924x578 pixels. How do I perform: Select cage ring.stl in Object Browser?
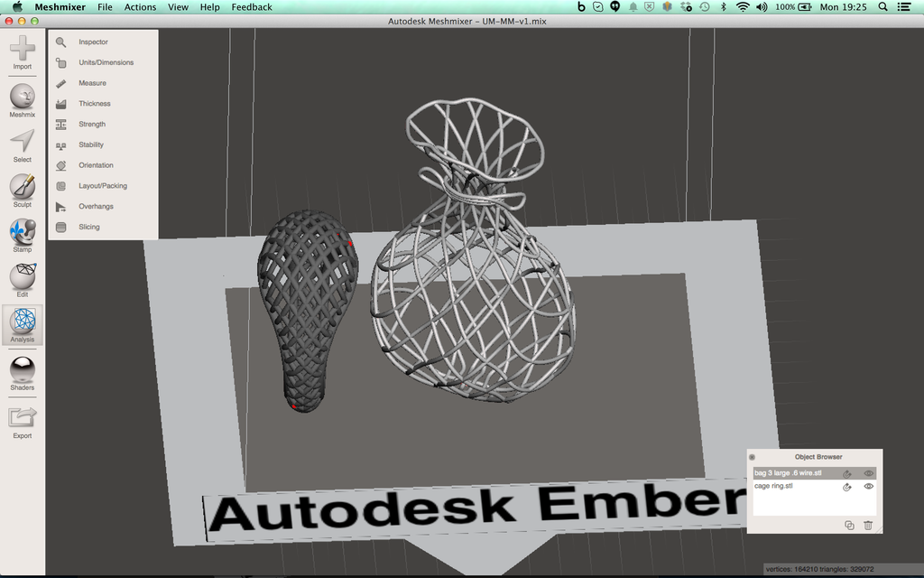[815, 486]
